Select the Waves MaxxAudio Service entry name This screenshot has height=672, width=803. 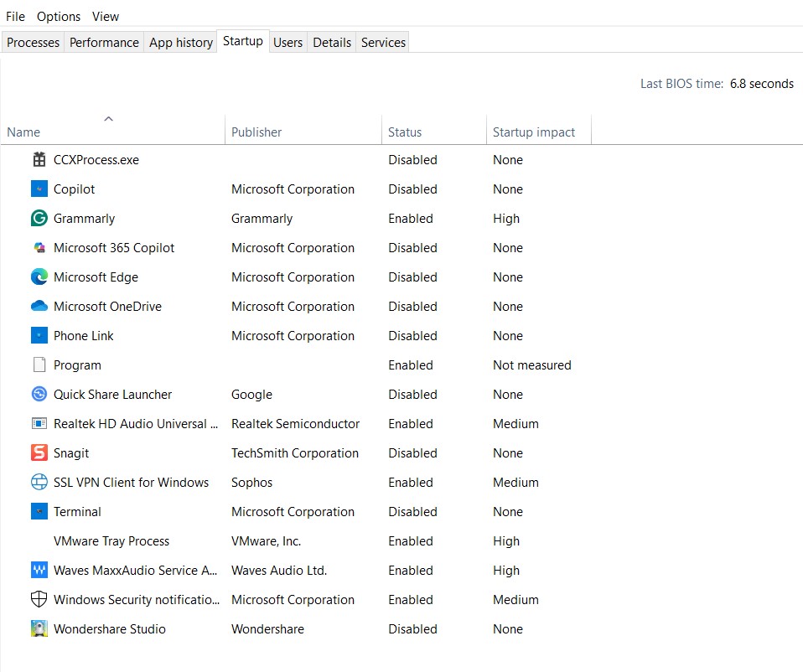(135, 570)
